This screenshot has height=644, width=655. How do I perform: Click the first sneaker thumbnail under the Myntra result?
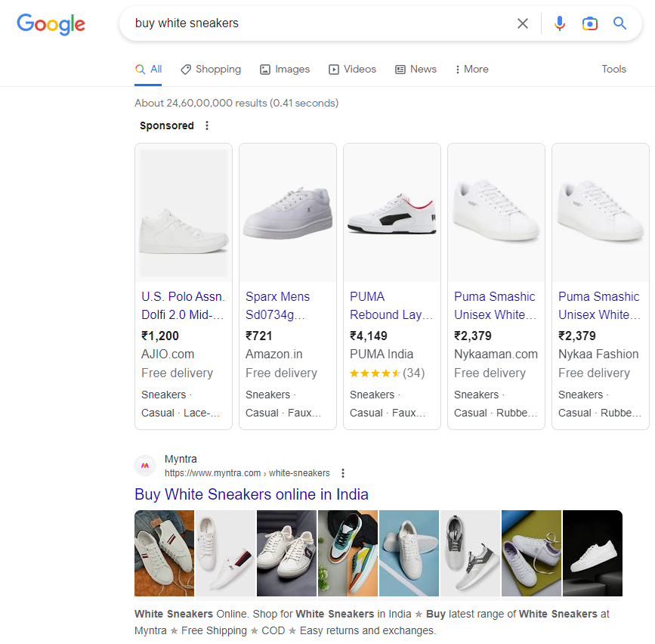click(164, 553)
